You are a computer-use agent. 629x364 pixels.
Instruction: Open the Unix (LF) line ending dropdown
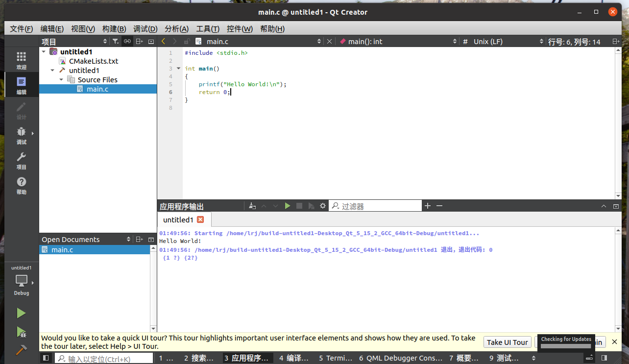click(x=508, y=42)
